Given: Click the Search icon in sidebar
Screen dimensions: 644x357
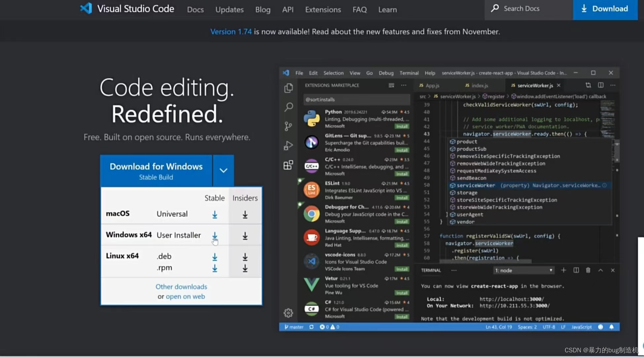Looking at the screenshot, I should click(x=288, y=107).
